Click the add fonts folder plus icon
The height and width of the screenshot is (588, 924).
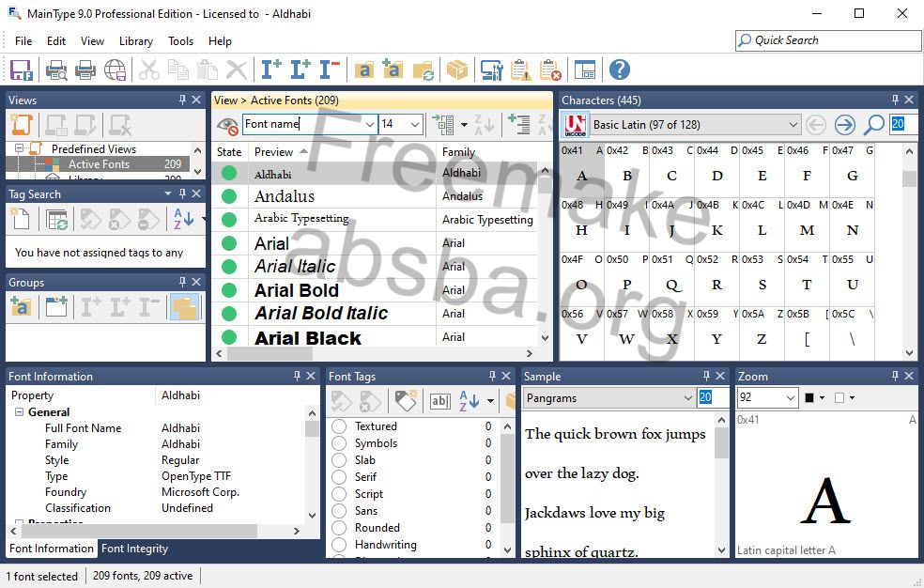(x=393, y=70)
